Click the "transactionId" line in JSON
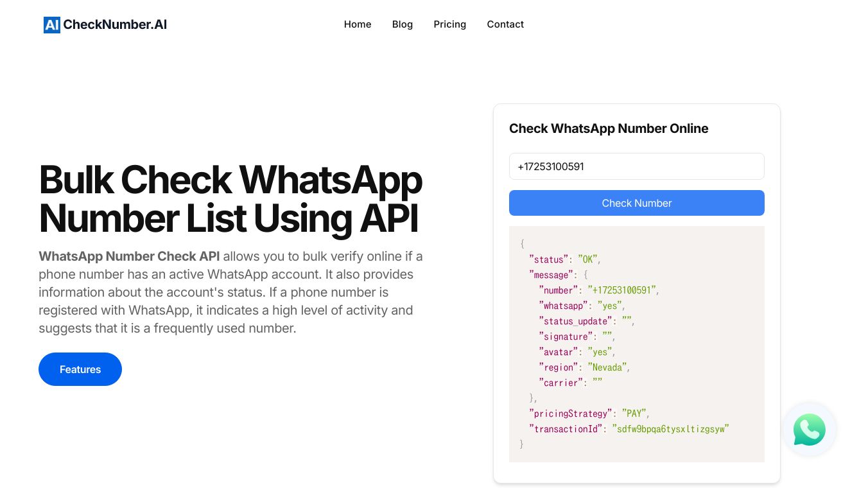 (629, 429)
